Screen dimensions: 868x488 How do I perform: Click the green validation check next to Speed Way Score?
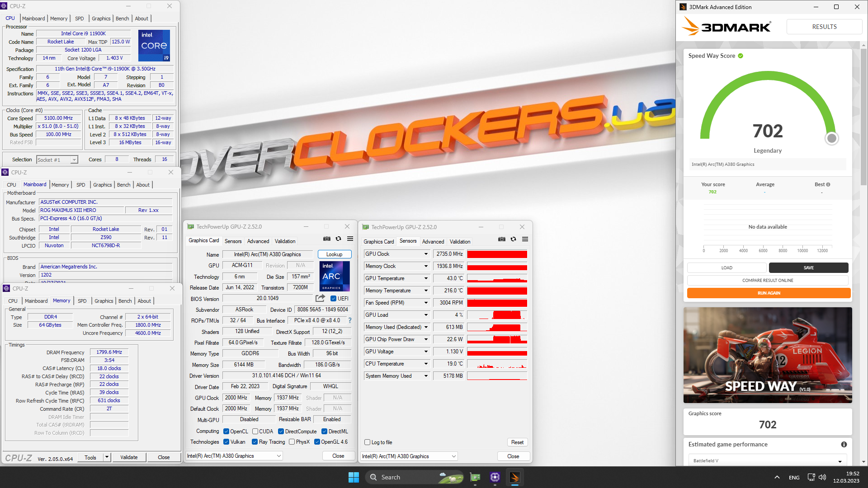(x=741, y=56)
